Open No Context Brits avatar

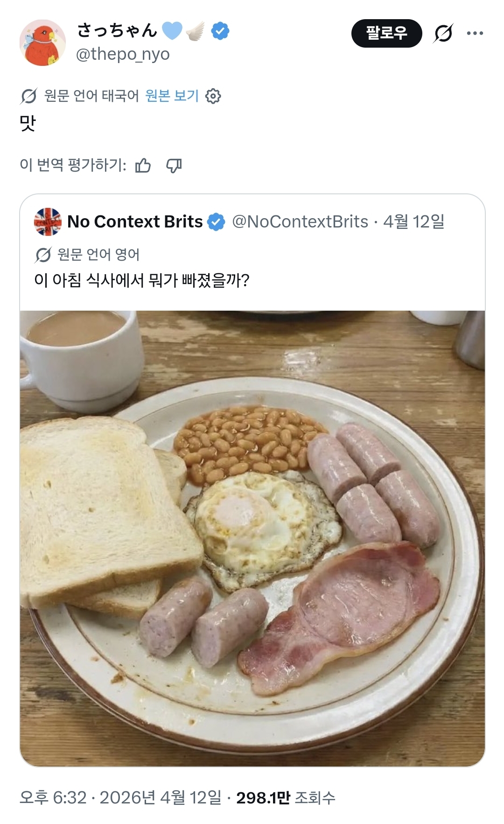coord(48,222)
